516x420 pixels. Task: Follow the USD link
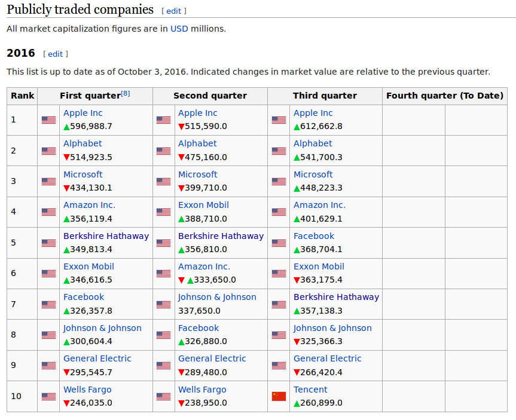point(179,29)
